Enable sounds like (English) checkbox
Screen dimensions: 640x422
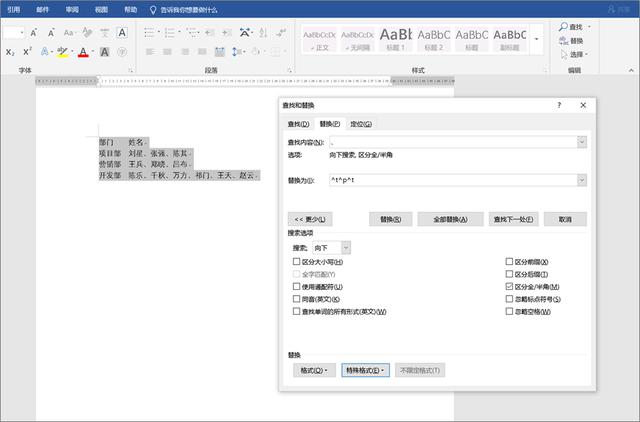pyautogui.click(x=297, y=299)
